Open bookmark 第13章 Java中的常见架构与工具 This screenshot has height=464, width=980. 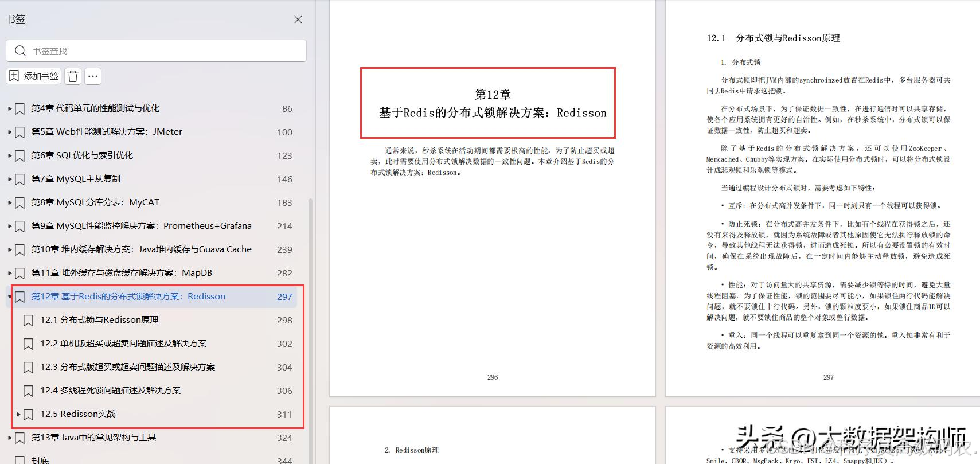pos(93,438)
